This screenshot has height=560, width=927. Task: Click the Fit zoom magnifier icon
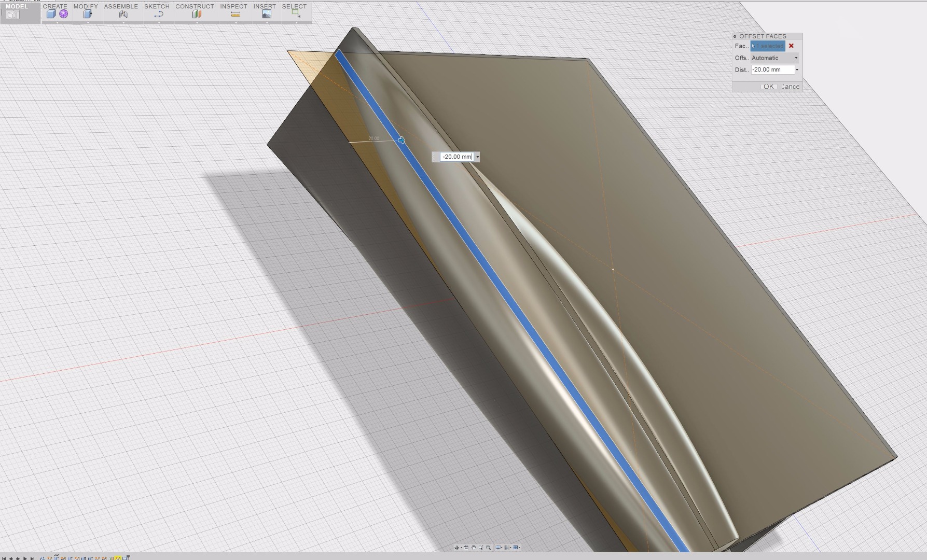pyautogui.click(x=488, y=548)
